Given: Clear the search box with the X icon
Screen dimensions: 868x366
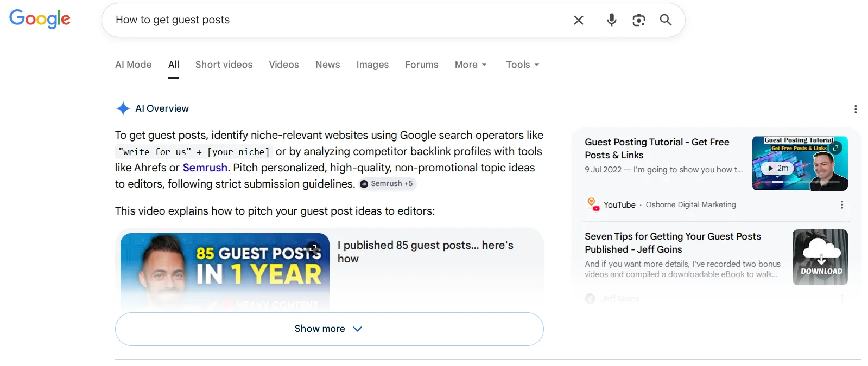Looking at the screenshot, I should (579, 20).
